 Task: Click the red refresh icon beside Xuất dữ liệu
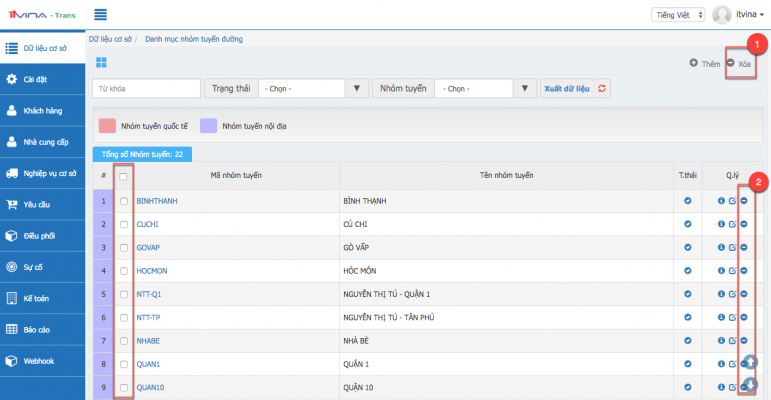pos(602,88)
